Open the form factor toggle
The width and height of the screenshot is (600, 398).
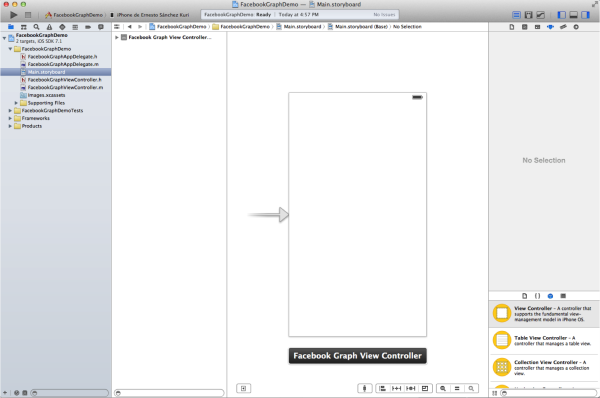tap(364, 388)
